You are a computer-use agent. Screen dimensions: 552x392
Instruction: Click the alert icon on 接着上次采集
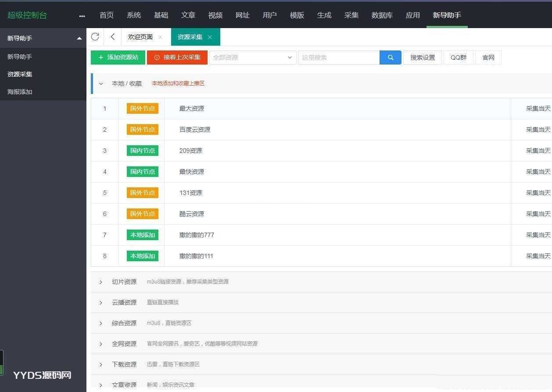pyautogui.click(x=158, y=57)
